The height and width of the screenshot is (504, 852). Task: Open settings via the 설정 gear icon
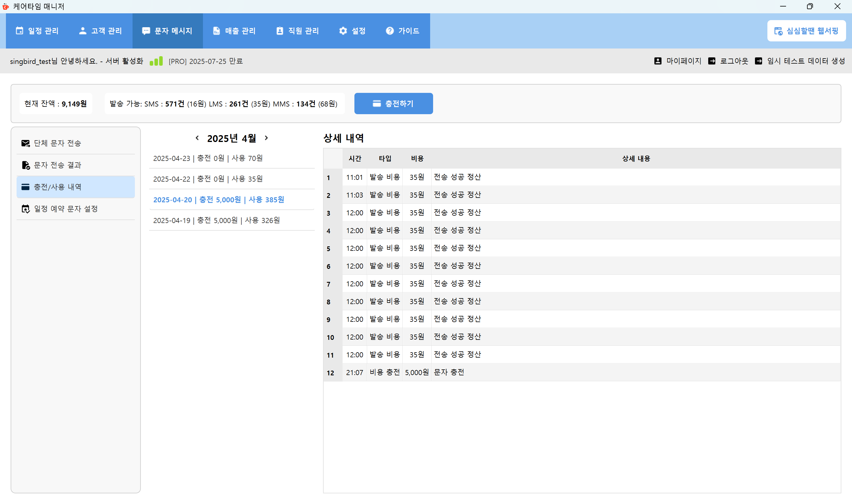point(343,30)
